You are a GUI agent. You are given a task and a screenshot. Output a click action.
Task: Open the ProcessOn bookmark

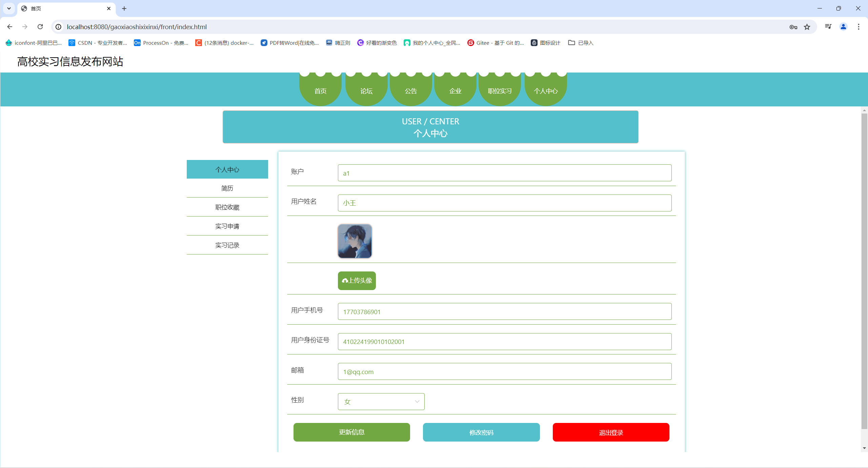click(161, 43)
